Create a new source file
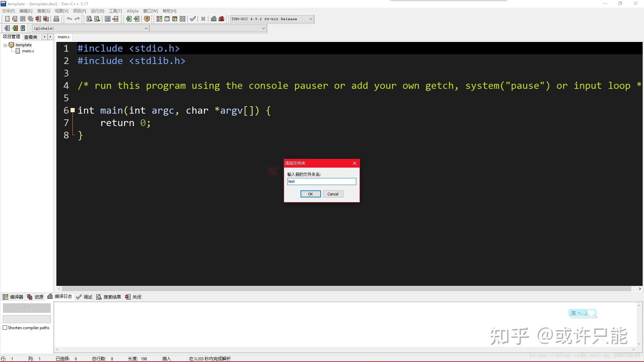The width and height of the screenshot is (644, 362). point(7,19)
